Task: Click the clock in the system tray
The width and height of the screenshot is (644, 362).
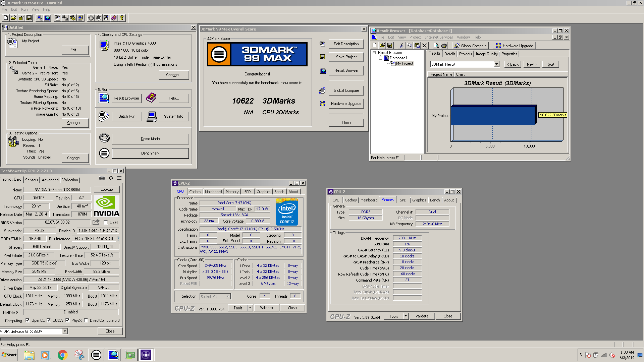Action: pos(627,355)
